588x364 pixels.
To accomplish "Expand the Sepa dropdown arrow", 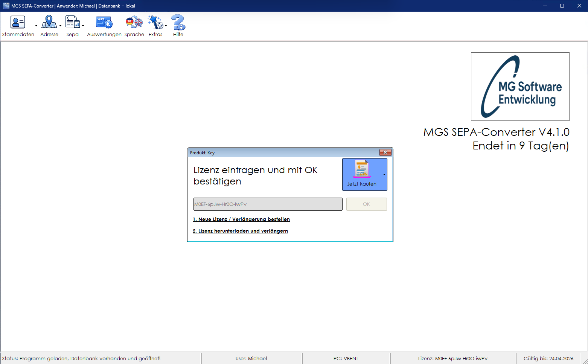I will point(83,26).
